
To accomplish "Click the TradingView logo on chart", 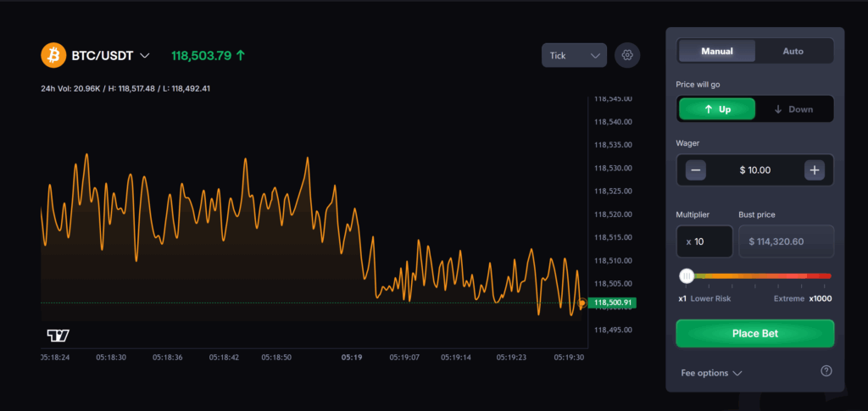I will click(x=58, y=336).
